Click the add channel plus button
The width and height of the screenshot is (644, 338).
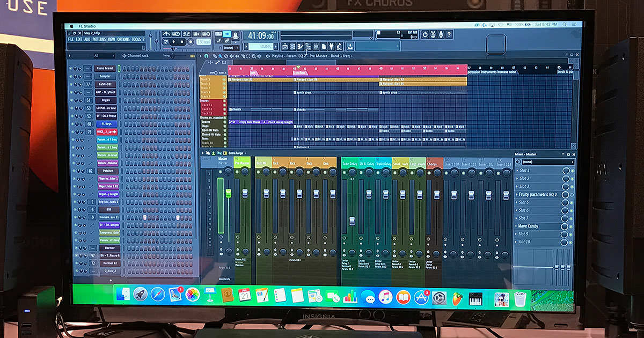click(x=111, y=280)
